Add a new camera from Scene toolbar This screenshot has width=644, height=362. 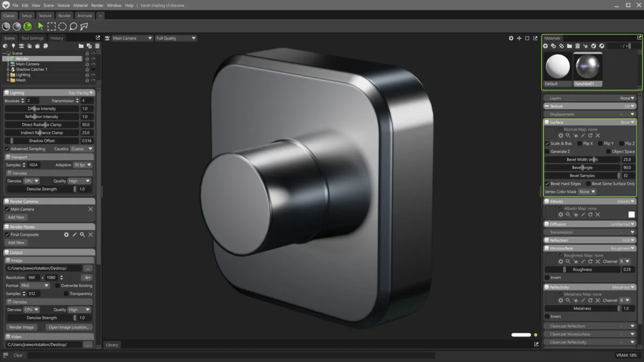tap(21, 46)
